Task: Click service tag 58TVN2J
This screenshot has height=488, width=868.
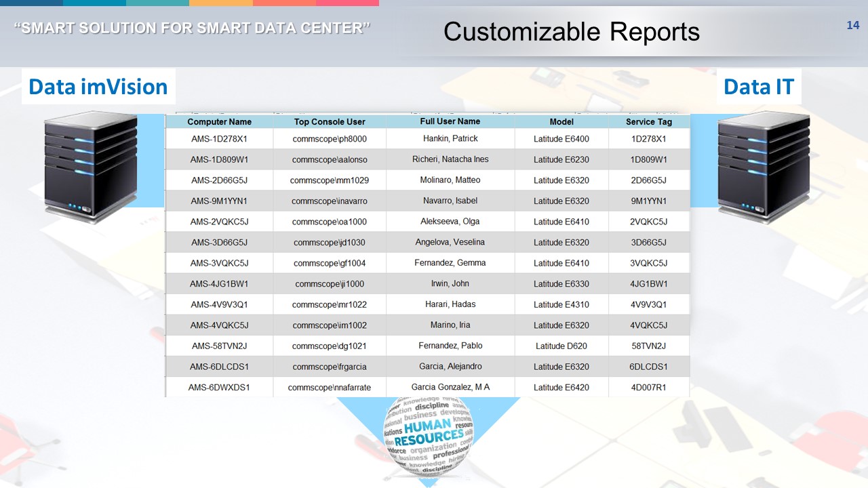Action: pyautogui.click(x=649, y=346)
